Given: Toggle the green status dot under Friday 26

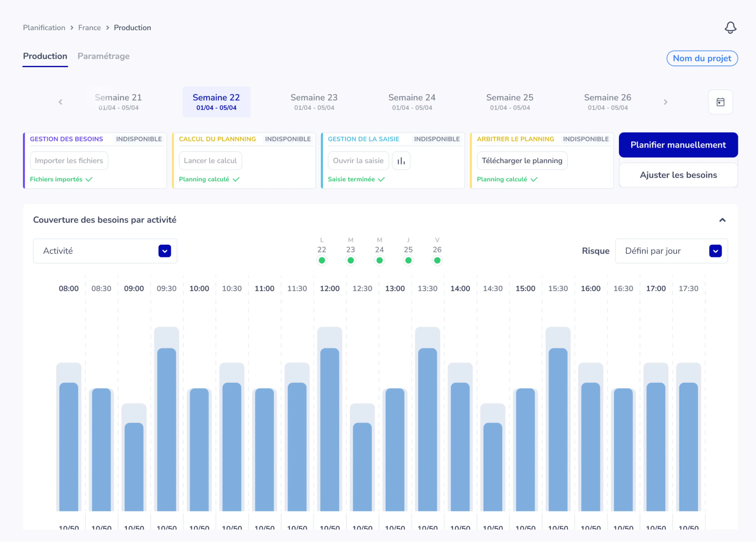Looking at the screenshot, I should pyautogui.click(x=437, y=260).
